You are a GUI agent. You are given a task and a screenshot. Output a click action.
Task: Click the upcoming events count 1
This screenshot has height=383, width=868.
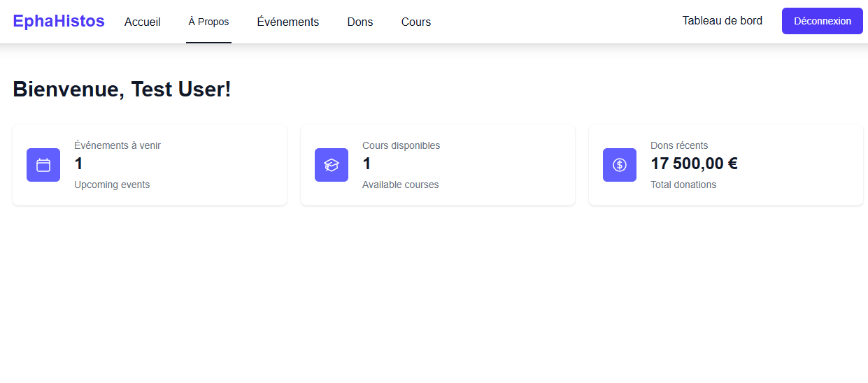tap(78, 164)
